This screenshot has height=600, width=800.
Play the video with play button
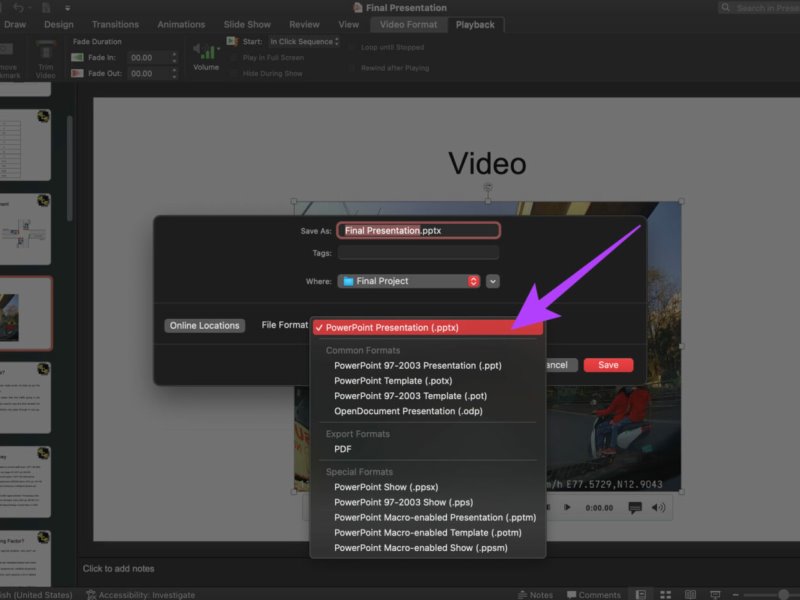click(567, 508)
